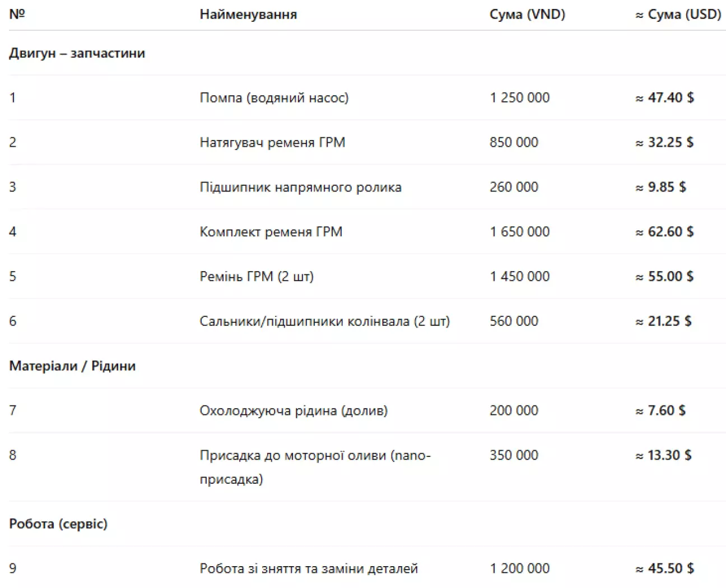Select the ≈ 45.50 $ amount

664,569
